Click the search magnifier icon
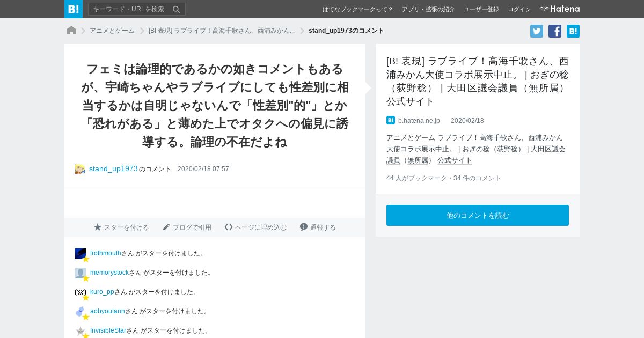Screen dimensions: 644x338 pos(177,9)
